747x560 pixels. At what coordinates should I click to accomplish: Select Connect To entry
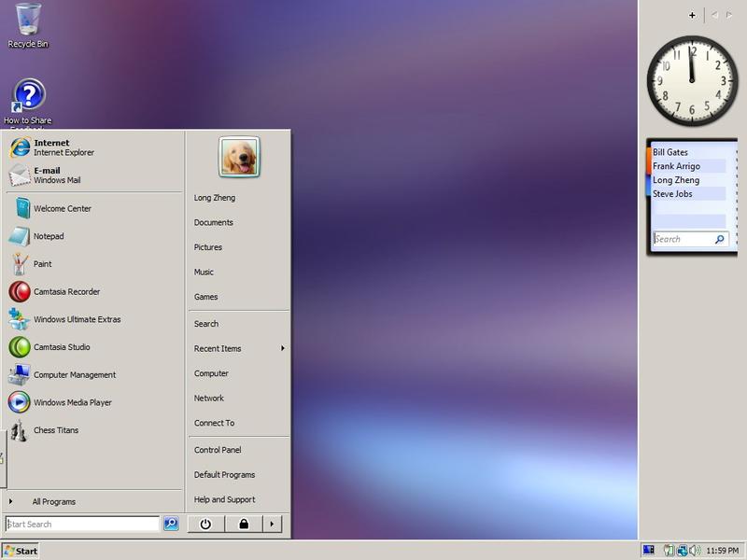[x=214, y=423]
